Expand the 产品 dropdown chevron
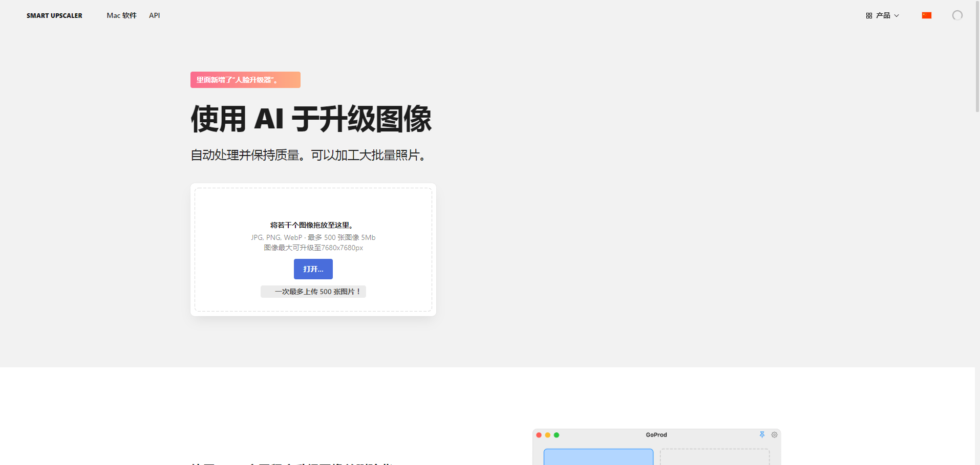The width and height of the screenshot is (980, 465). pos(897,16)
